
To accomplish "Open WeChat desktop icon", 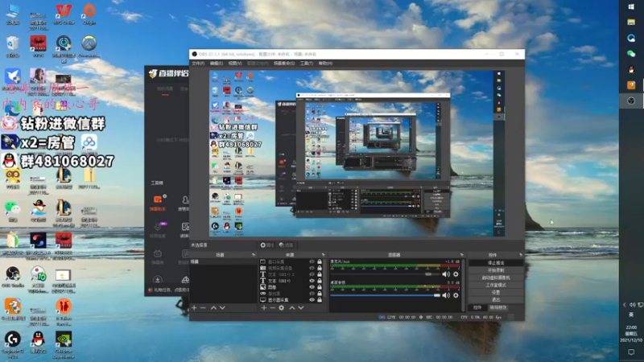I will coord(13,211).
